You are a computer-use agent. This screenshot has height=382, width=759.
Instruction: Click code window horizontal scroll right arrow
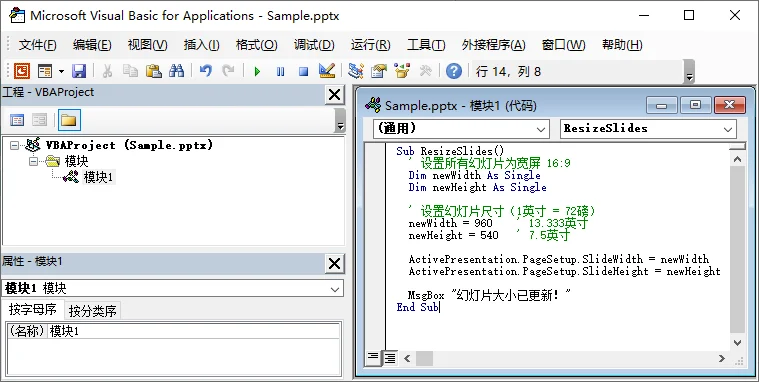(722, 358)
